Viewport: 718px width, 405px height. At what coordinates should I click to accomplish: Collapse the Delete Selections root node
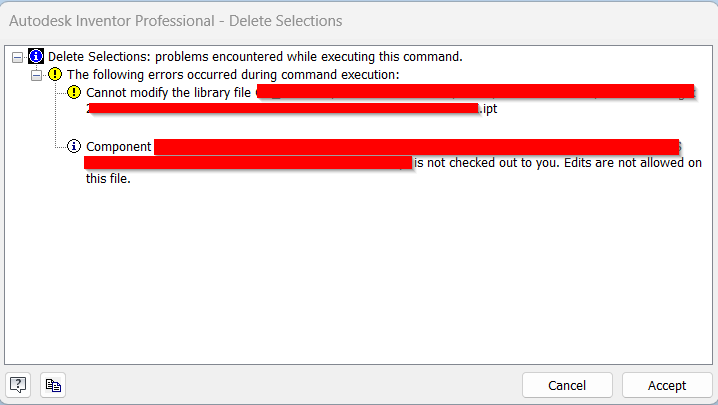[x=17, y=57]
